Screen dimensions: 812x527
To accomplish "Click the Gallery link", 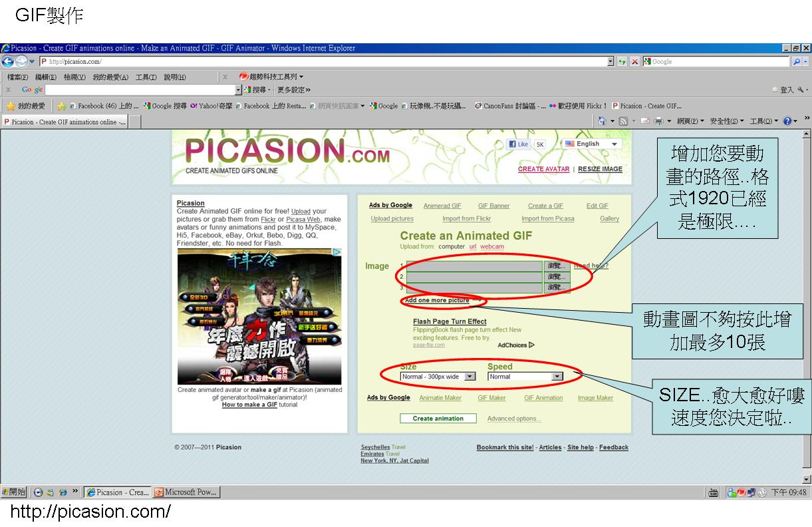I will (609, 218).
